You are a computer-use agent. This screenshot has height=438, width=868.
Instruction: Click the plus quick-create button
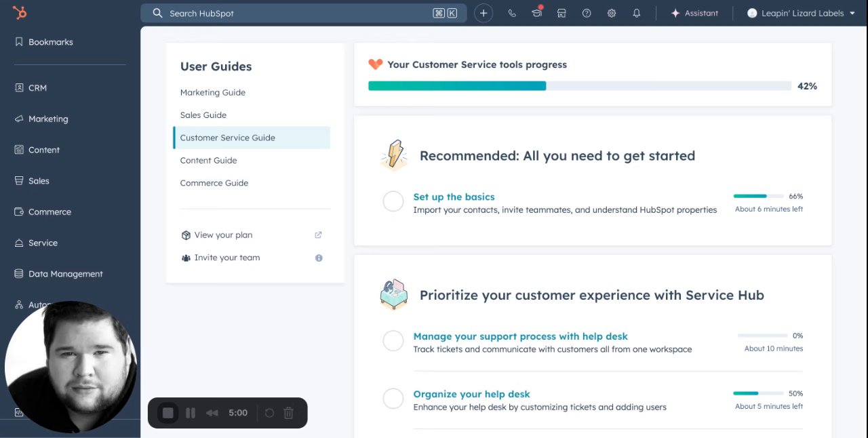click(484, 13)
